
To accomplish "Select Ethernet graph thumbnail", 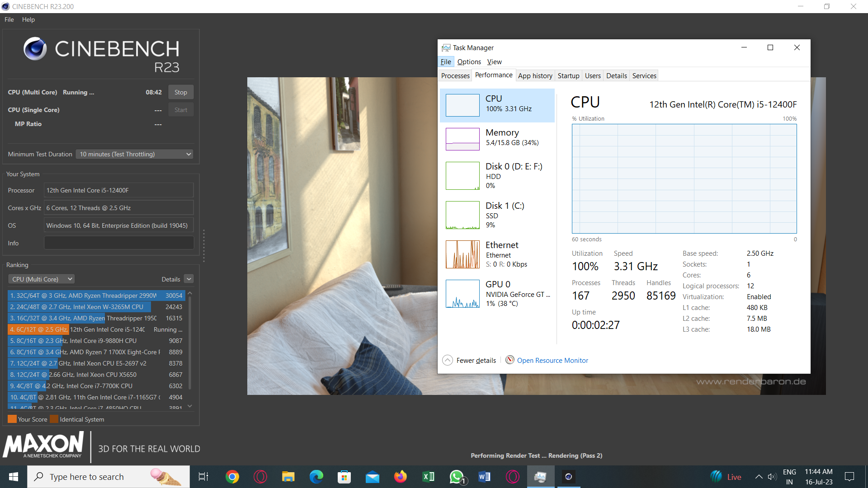I will [x=462, y=254].
